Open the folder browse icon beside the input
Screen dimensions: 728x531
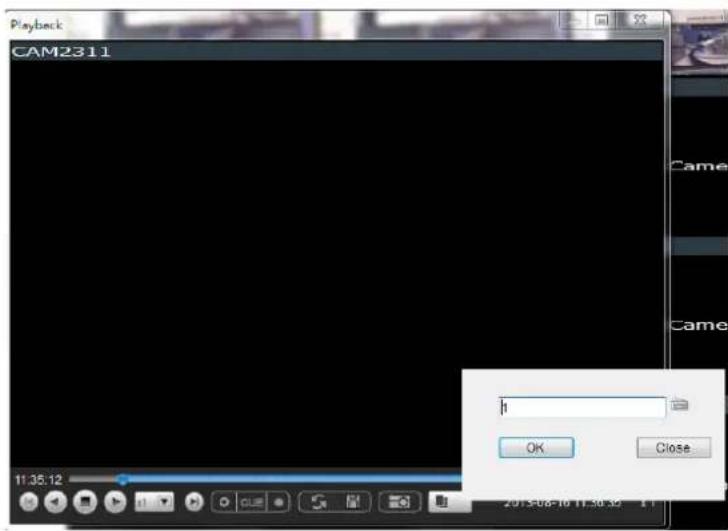tap(680, 404)
